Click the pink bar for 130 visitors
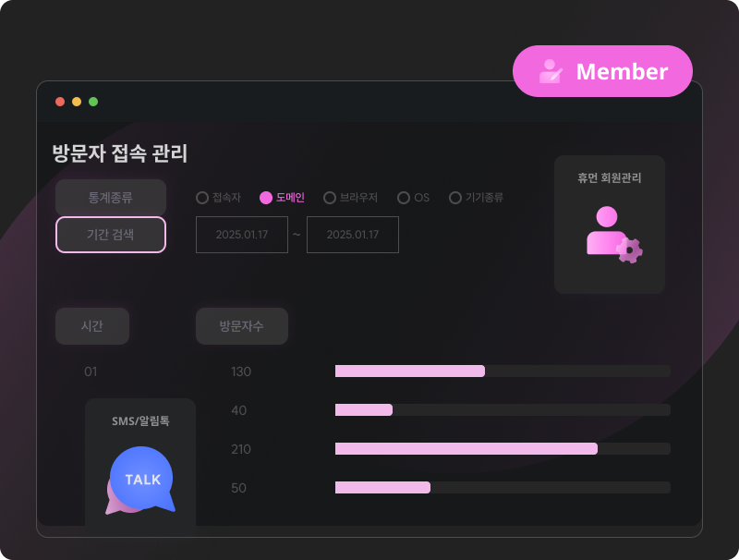 tap(410, 371)
